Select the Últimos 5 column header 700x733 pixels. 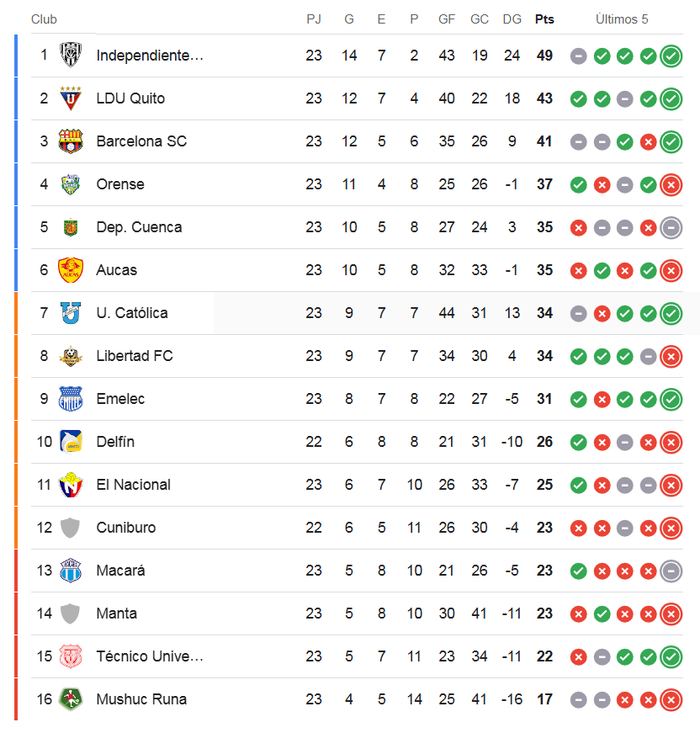coord(622,19)
